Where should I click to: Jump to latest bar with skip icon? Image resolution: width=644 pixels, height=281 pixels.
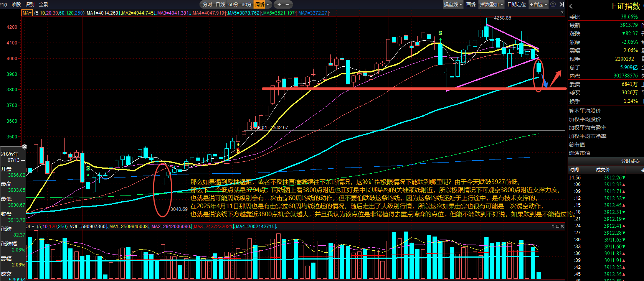coord(562,5)
